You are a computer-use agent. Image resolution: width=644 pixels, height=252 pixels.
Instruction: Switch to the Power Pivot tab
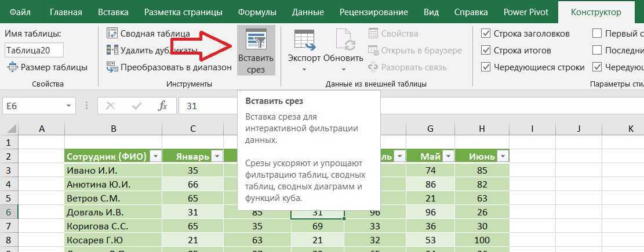click(x=526, y=12)
